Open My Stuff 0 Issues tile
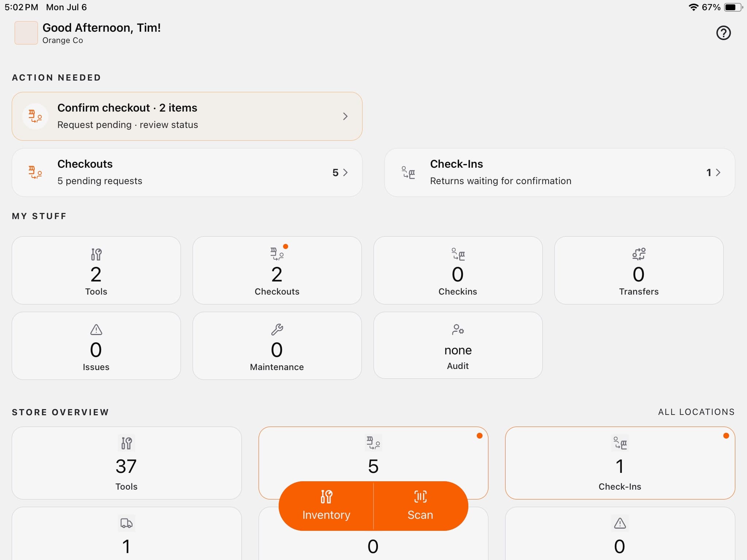The width and height of the screenshot is (747, 560). click(96, 346)
